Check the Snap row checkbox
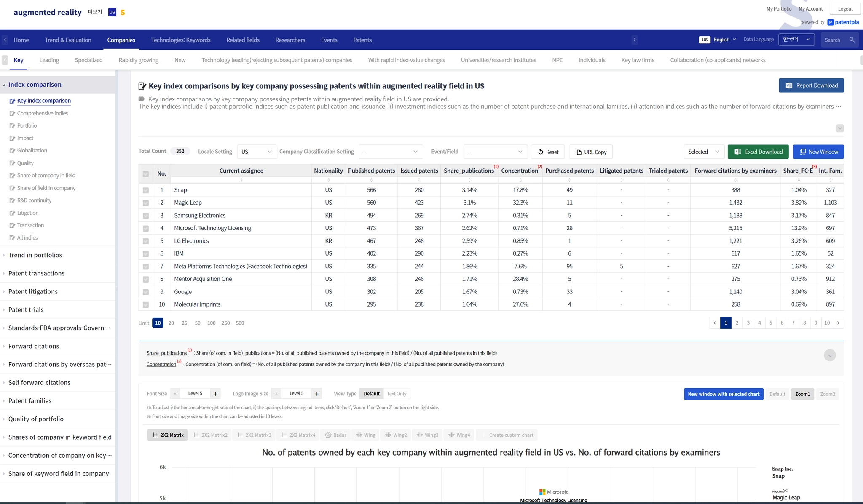The image size is (863, 504). tap(146, 190)
